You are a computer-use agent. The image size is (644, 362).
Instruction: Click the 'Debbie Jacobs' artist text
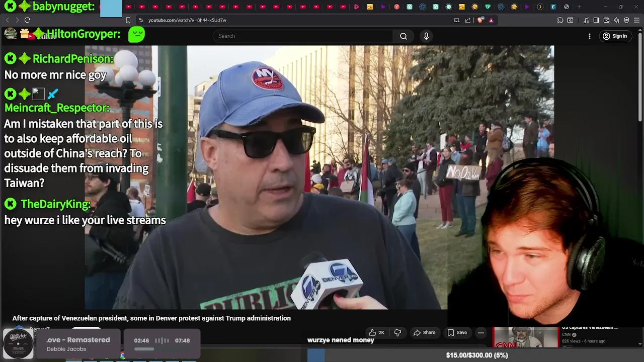tap(66, 349)
